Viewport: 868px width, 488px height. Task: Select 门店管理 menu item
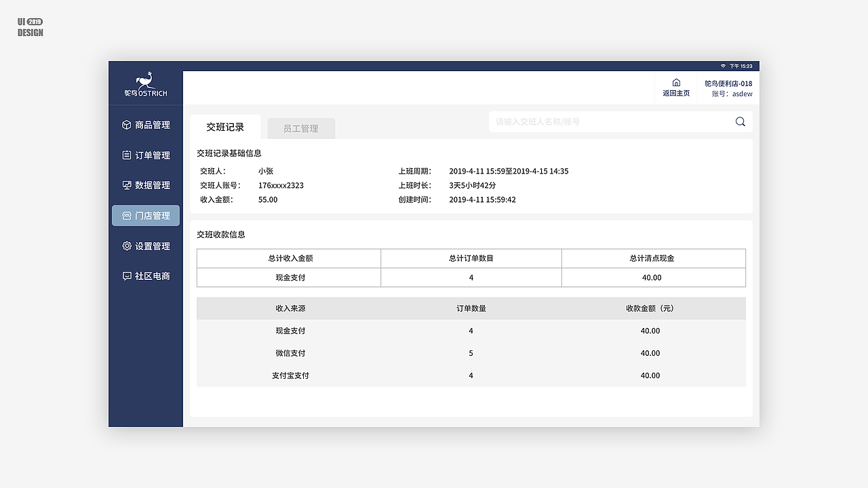point(146,216)
